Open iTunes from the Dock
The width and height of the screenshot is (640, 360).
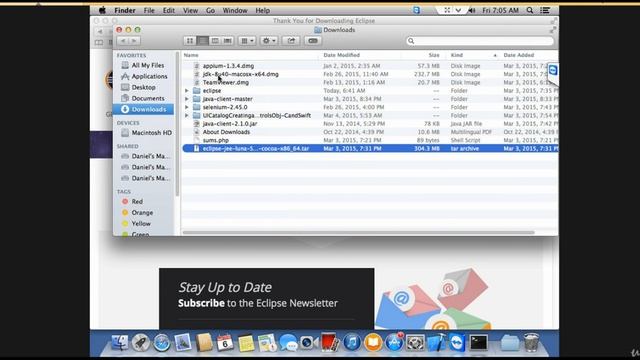point(352,343)
